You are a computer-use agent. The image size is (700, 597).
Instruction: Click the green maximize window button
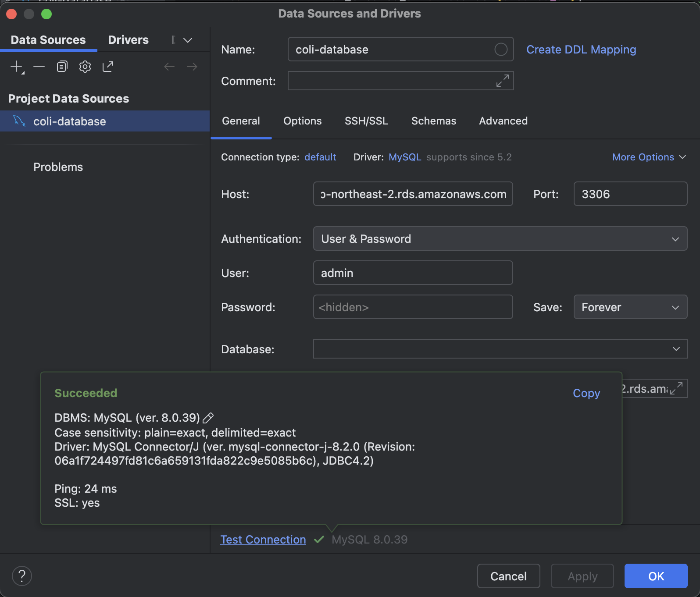pos(46,14)
